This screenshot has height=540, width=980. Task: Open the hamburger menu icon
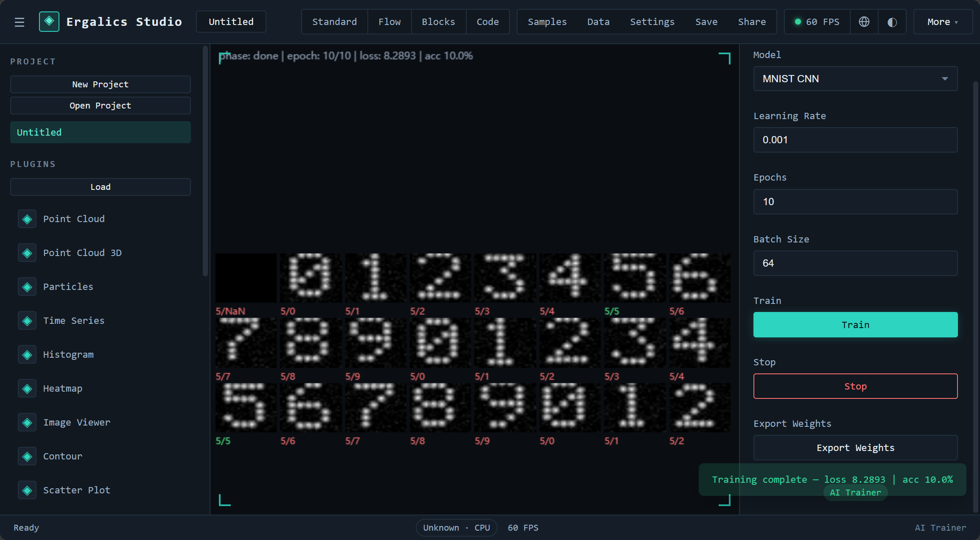(x=20, y=22)
